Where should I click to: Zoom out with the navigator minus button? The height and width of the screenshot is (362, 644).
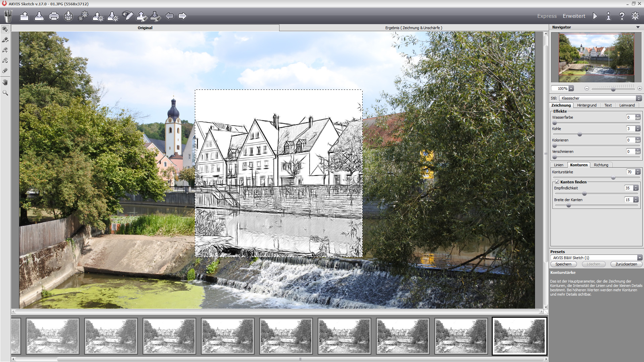587,88
